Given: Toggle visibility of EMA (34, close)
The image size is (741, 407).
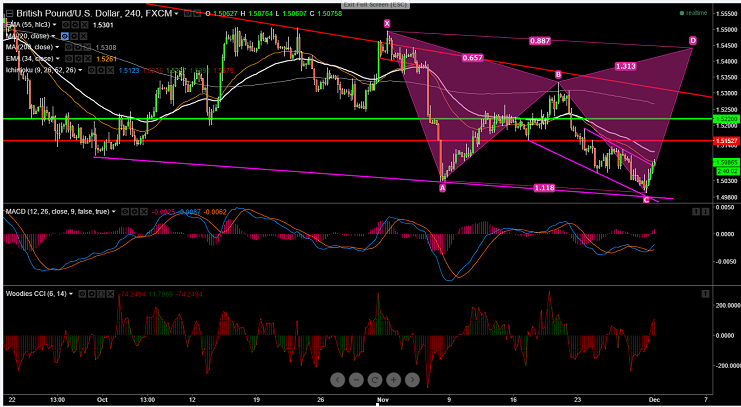Looking at the screenshot, I should 69,59.
